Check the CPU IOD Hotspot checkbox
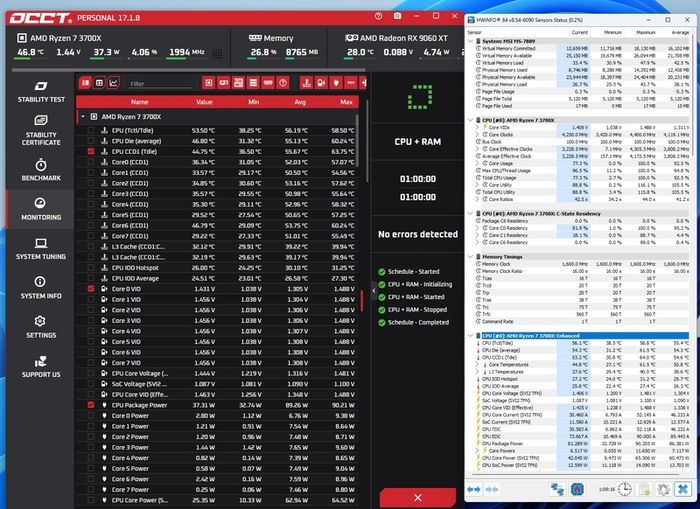This screenshot has width=700, height=509. (91, 268)
